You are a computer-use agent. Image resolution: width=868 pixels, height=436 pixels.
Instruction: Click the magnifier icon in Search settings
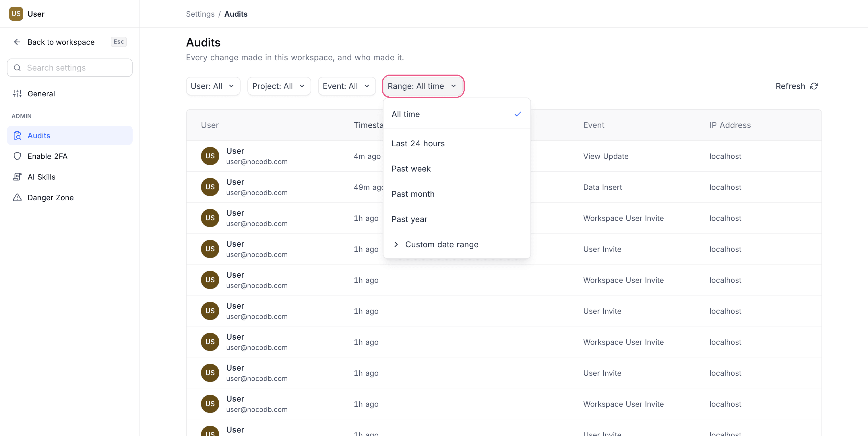tap(17, 68)
